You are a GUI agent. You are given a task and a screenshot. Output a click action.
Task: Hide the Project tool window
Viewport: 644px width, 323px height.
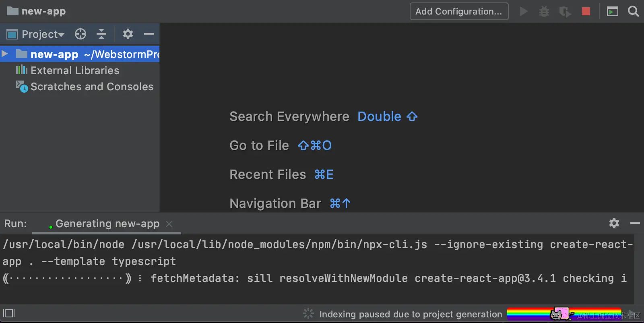(x=149, y=34)
